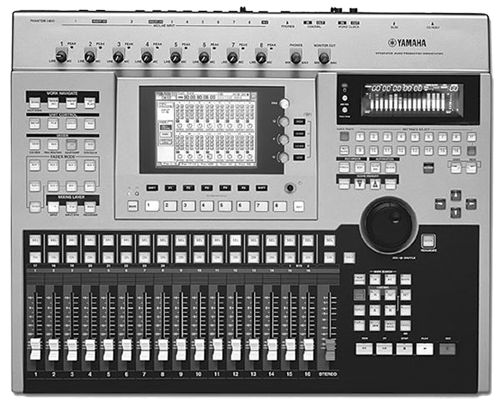The width and height of the screenshot is (500, 403).
Task: Adjust the input 2 gain knob
Action: tap(89, 57)
